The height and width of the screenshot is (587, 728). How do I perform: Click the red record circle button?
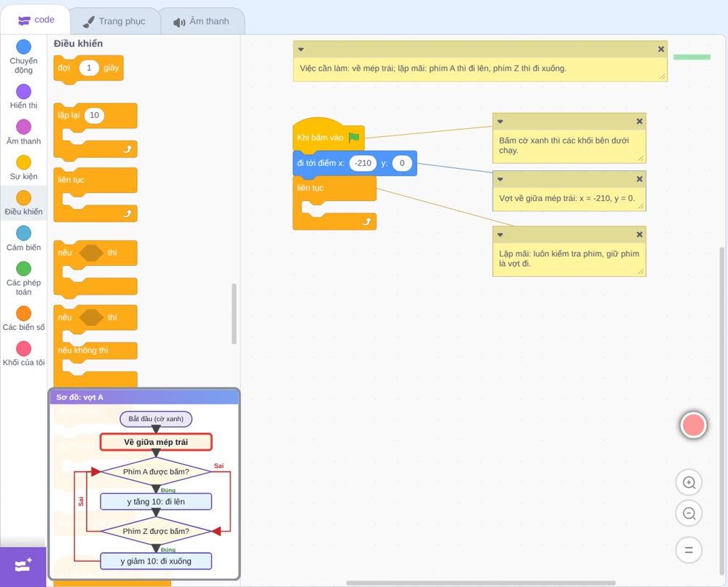point(693,425)
